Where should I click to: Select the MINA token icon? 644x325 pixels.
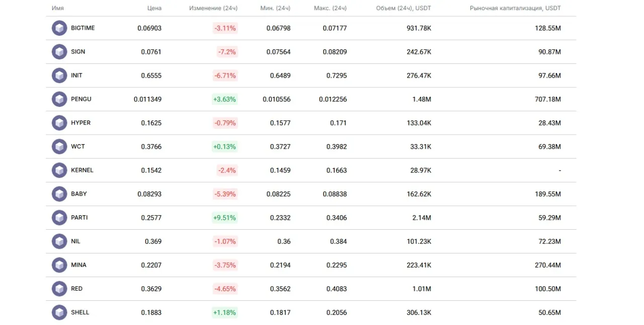point(59,265)
